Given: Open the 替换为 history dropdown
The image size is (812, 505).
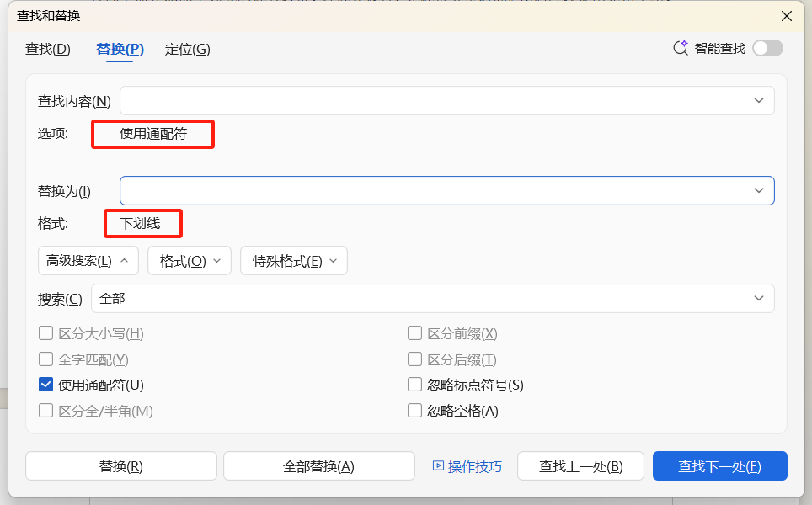Looking at the screenshot, I should [761, 190].
